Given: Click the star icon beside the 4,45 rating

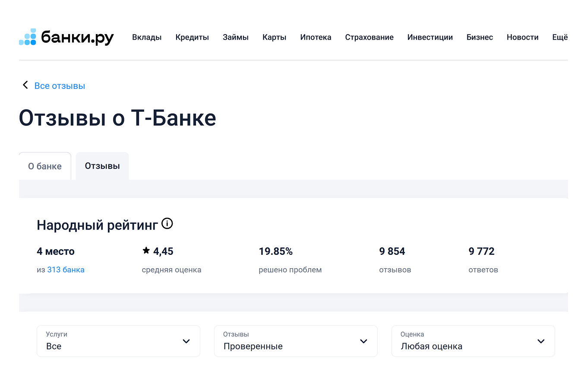Looking at the screenshot, I should 145,251.
